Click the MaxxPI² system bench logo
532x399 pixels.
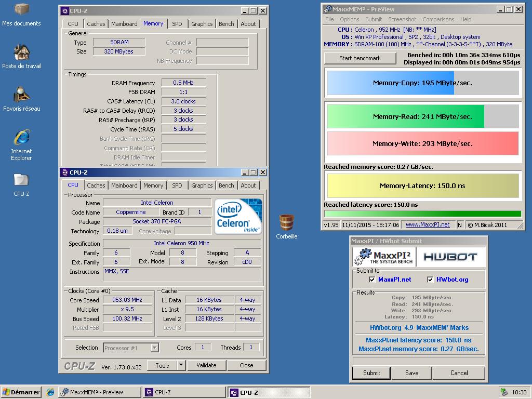click(x=383, y=257)
